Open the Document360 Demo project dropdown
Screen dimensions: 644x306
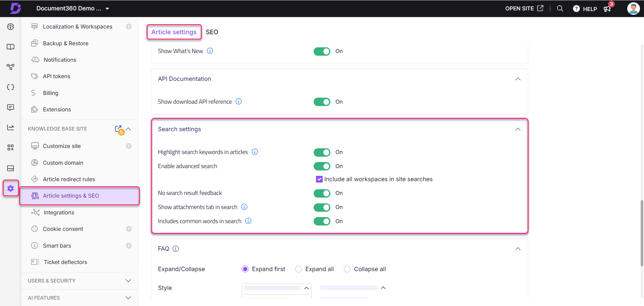click(x=73, y=8)
